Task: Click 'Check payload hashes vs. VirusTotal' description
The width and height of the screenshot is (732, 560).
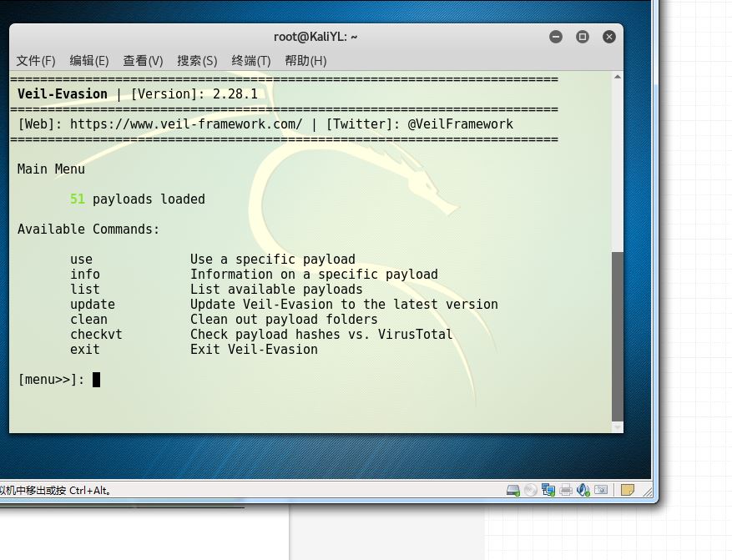Action: 321,335
